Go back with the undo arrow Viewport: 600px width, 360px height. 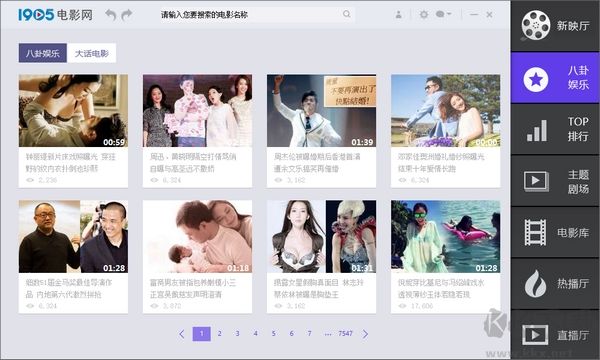pos(111,15)
